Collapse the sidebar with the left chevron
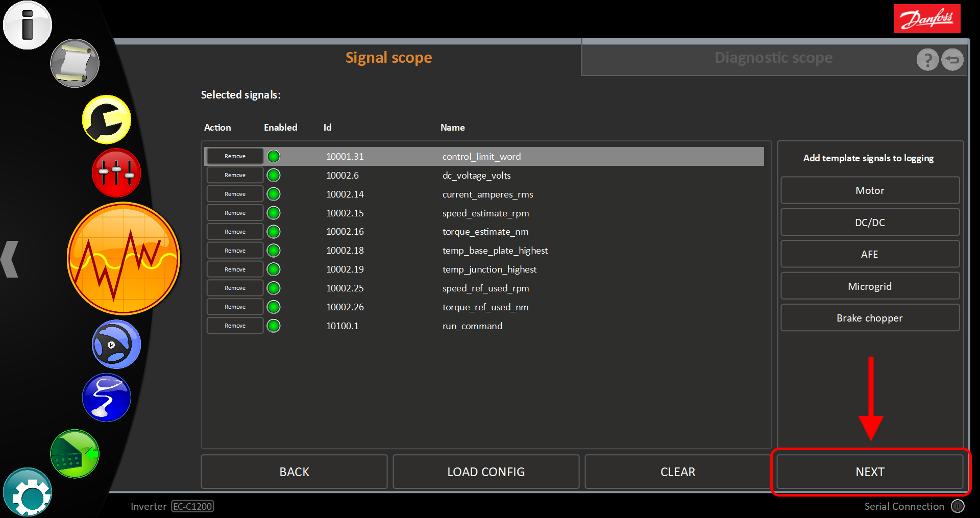 pos(10,259)
